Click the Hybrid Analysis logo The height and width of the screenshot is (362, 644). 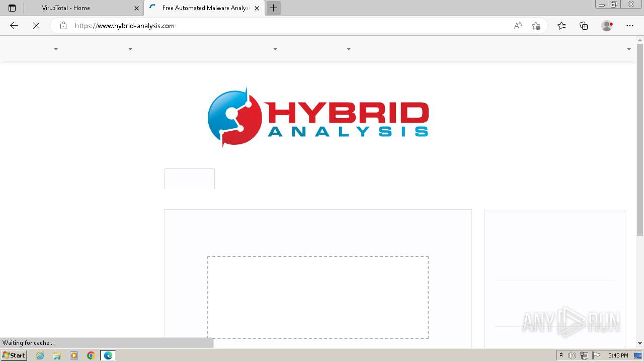point(318,117)
